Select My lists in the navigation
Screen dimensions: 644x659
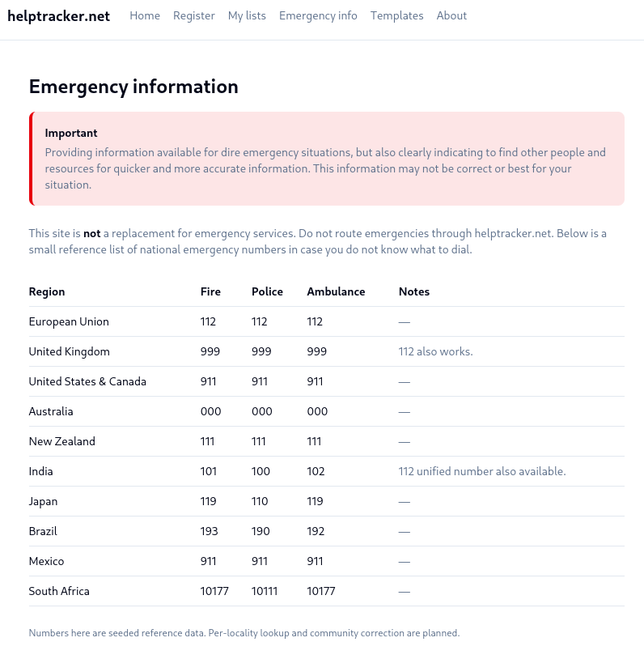(x=247, y=15)
